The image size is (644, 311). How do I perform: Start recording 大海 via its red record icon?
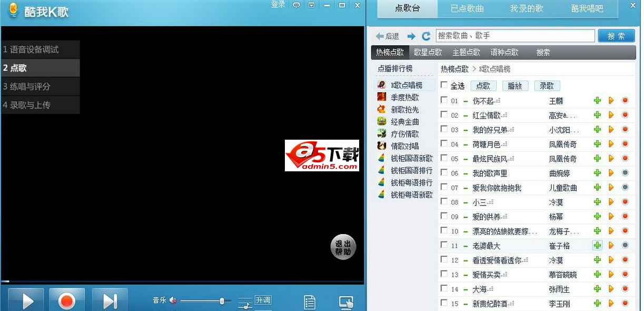click(625, 289)
